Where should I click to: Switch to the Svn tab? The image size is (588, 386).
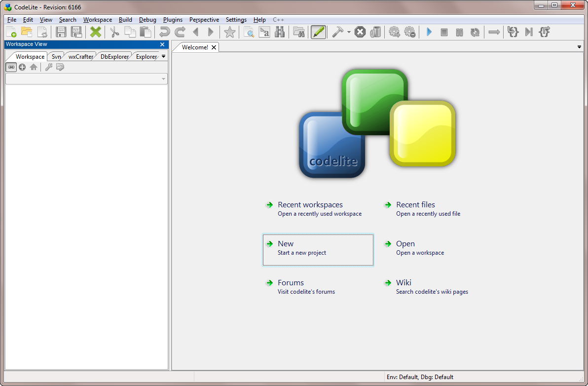[56, 57]
